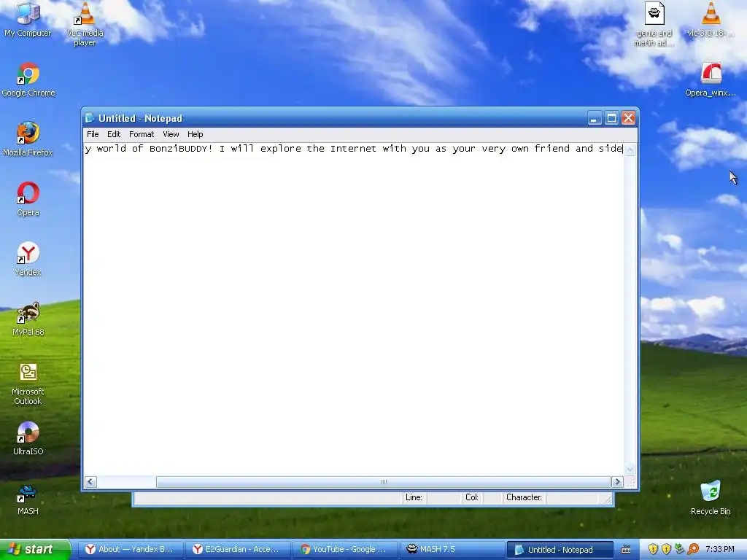This screenshot has width=747, height=560.
Task: Open the Notepad Format menu
Action: (x=142, y=134)
